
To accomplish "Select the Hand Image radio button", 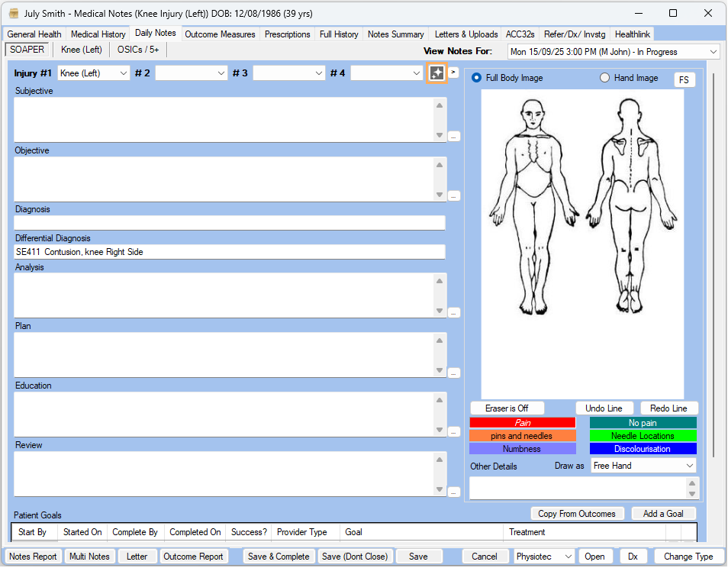I will click(x=605, y=78).
